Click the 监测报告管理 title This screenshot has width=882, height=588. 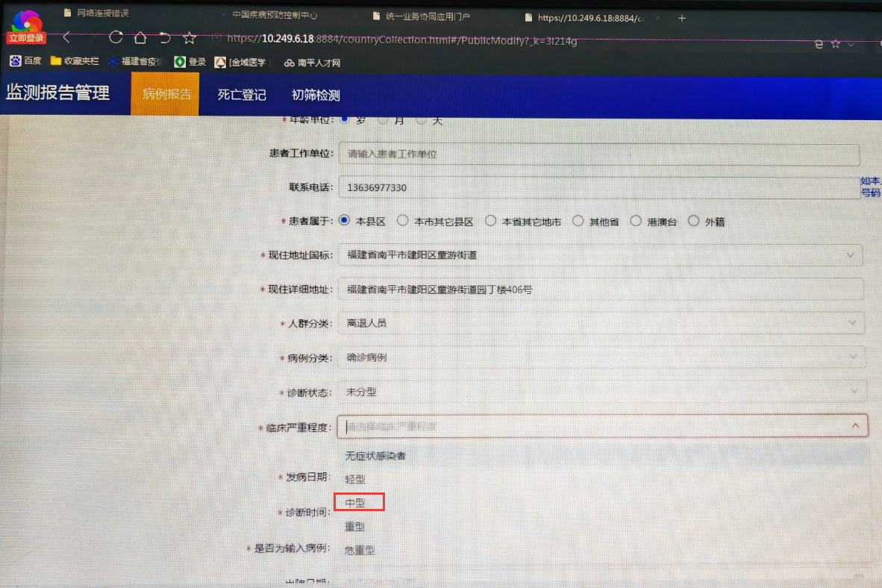click(58, 93)
